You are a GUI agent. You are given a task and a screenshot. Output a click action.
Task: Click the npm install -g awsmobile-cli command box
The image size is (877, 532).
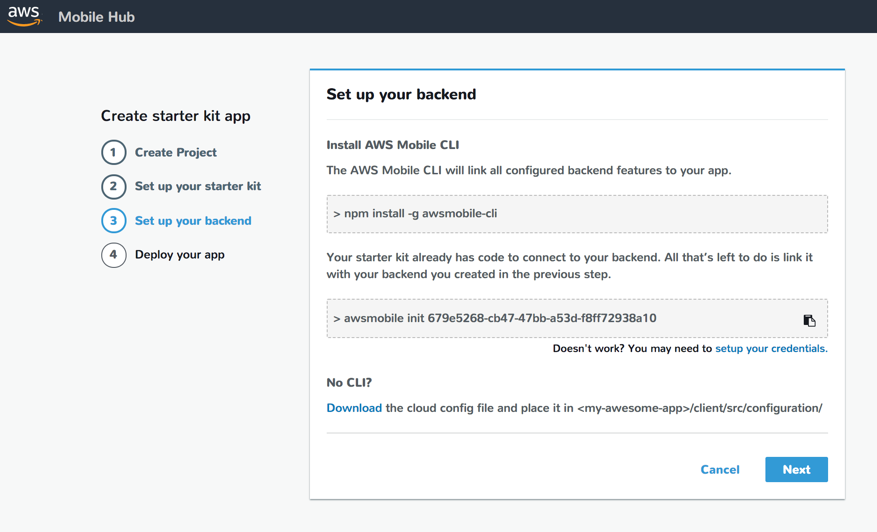pos(577,214)
